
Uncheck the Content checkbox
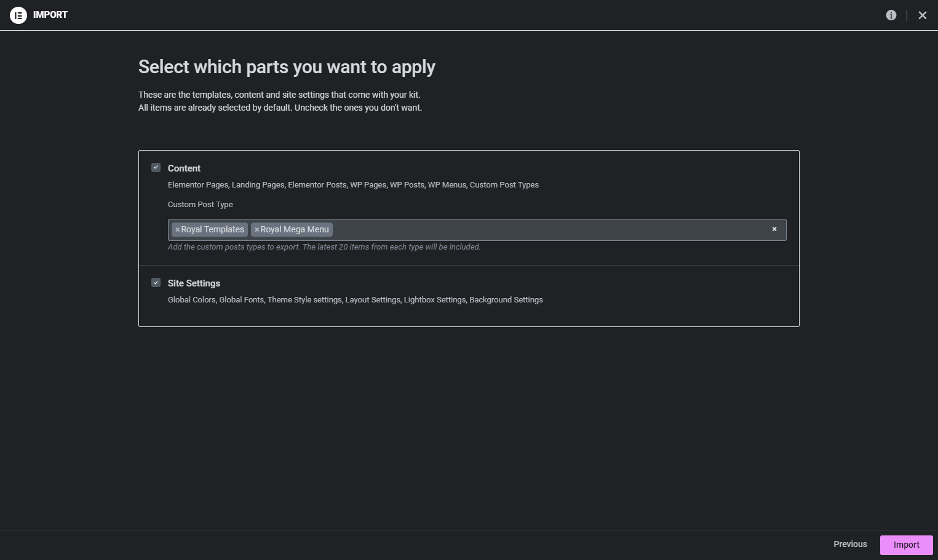click(156, 168)
